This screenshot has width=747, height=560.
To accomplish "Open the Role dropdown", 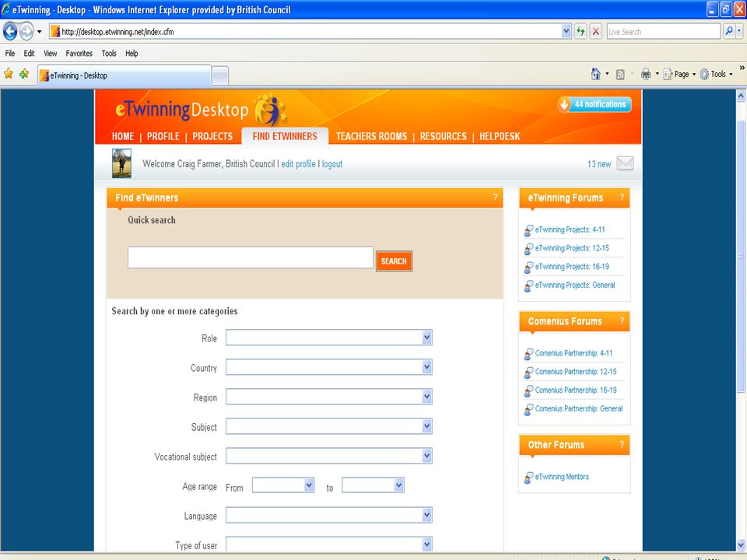I will coord(328,338).
